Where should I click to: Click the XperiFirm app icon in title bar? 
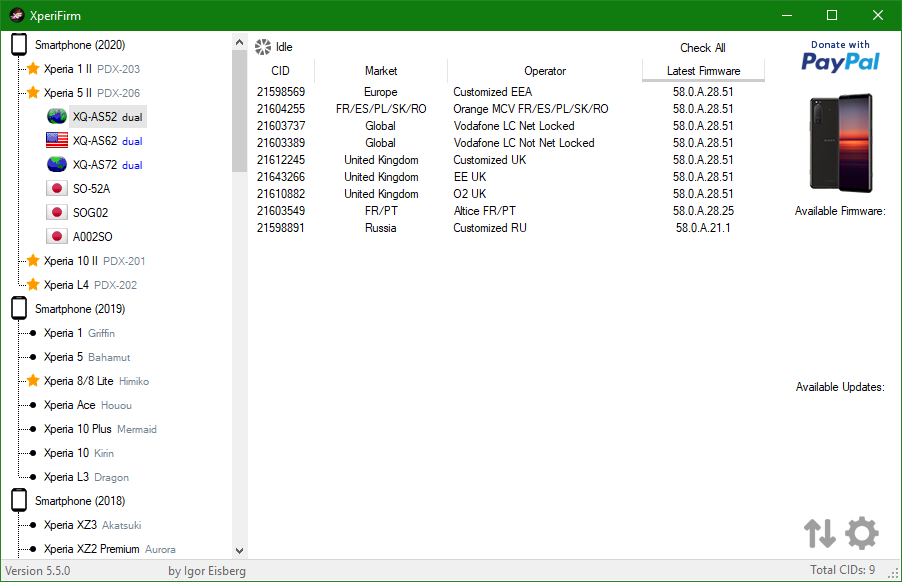(x=17, y=15)
